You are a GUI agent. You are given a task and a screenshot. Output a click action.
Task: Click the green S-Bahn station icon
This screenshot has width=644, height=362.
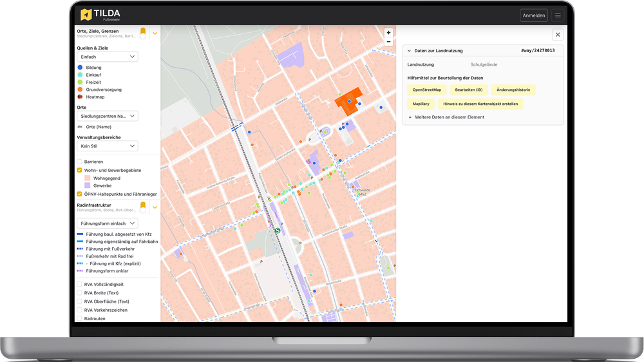point(278,230)
